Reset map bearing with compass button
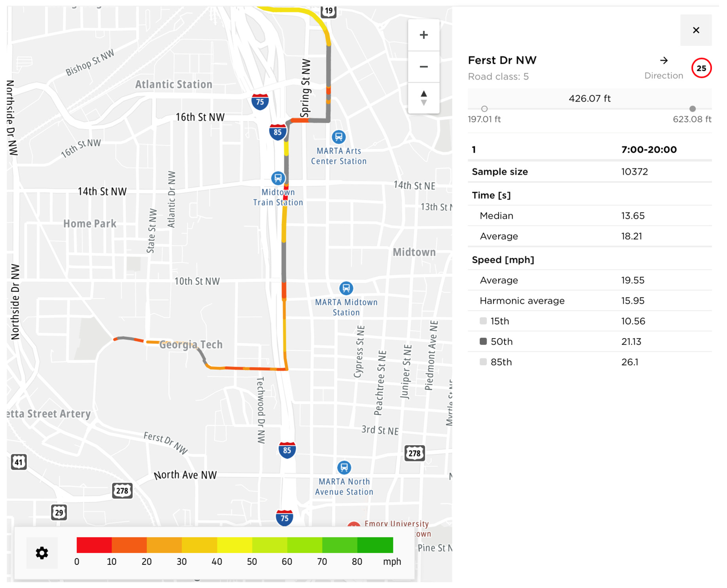Image resolution: width=727 pixels, height=588 pixels. pos(424,98)
